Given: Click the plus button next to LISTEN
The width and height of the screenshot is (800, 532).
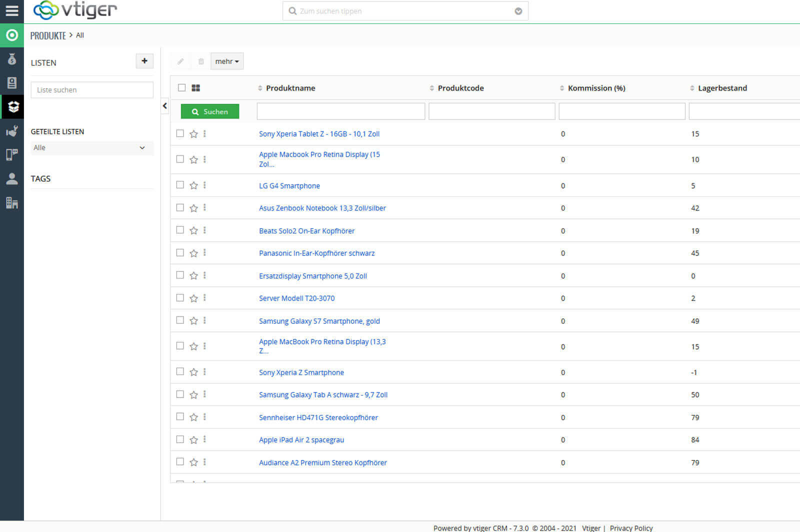Looking at the screenshot, I should click(144, 61).
